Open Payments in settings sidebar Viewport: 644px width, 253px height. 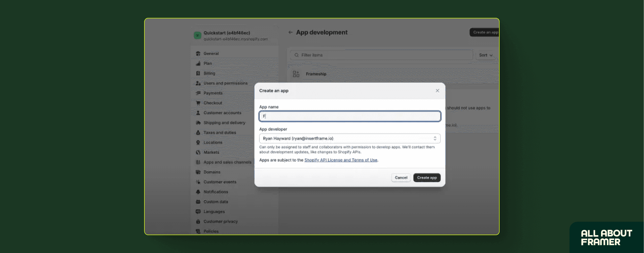(x=213, y=93)
